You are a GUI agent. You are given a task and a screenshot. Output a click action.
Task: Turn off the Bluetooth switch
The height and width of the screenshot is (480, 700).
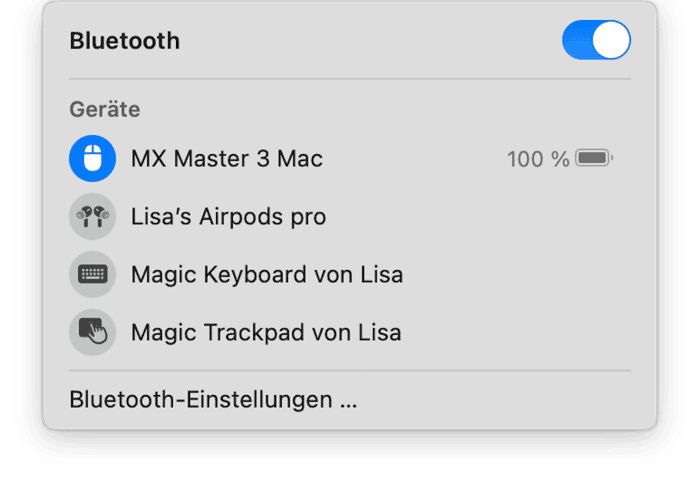[x=596, y=40]
